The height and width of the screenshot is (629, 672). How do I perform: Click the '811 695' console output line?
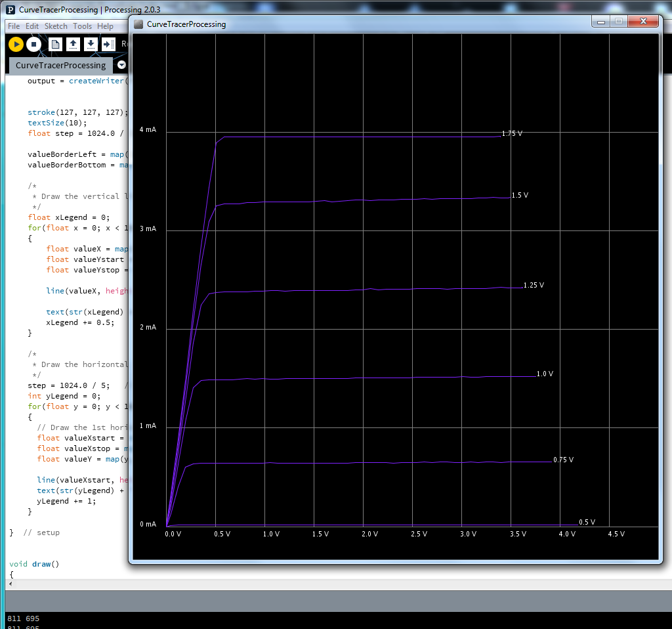coord(23,618)
